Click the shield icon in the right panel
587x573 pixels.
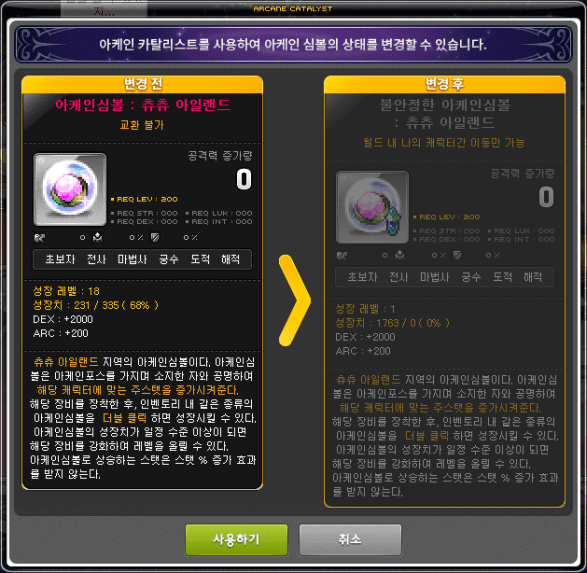(457, 255)
